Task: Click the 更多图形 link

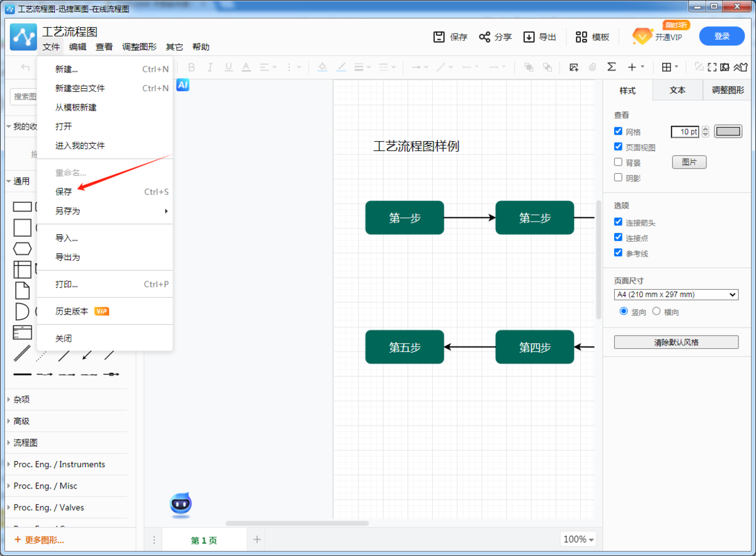Action: [x=39, y=540]
